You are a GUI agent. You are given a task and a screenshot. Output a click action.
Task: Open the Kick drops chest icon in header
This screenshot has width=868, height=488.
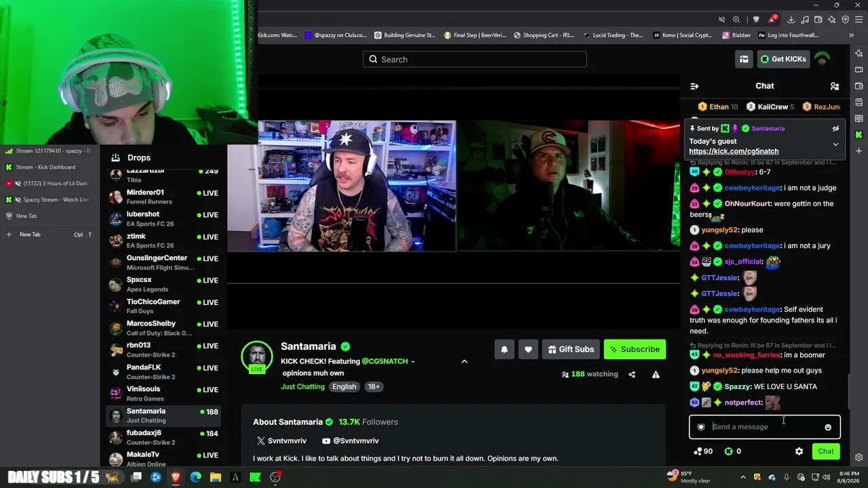point(744,59)
